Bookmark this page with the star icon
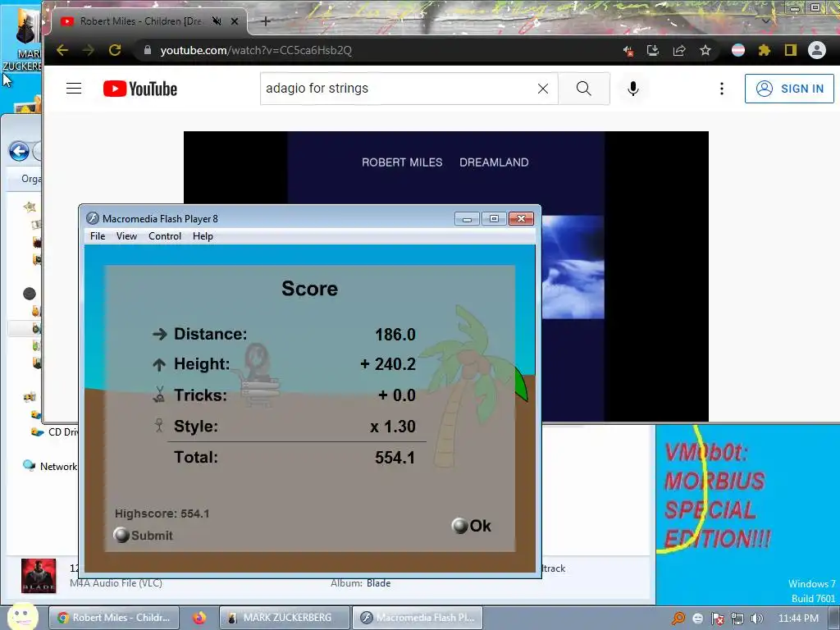Image resolution: width=840 pixels, height=630 pixels. 705,50
